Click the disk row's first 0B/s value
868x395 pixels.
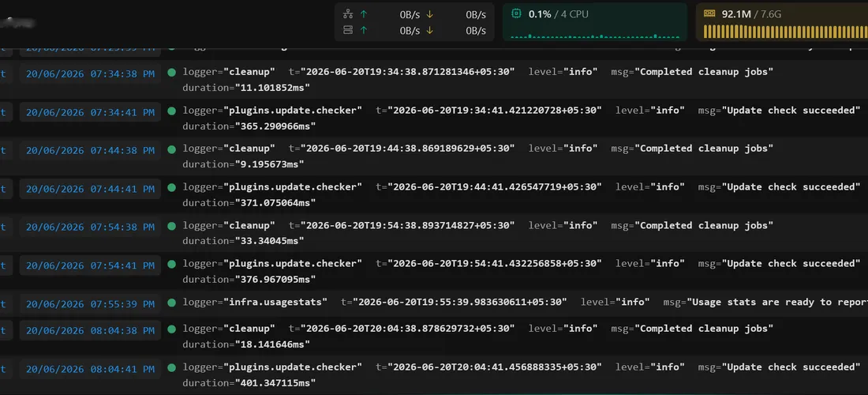[x=410, y=31]
